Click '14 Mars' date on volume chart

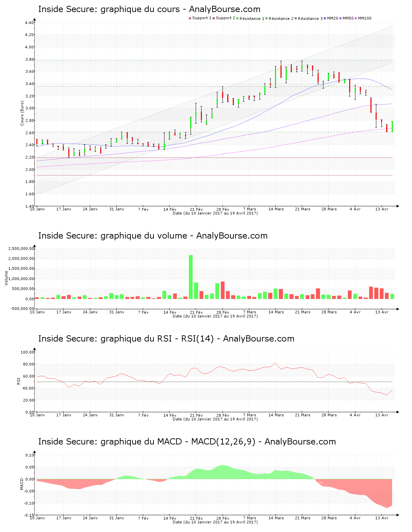tap(276, 312)
